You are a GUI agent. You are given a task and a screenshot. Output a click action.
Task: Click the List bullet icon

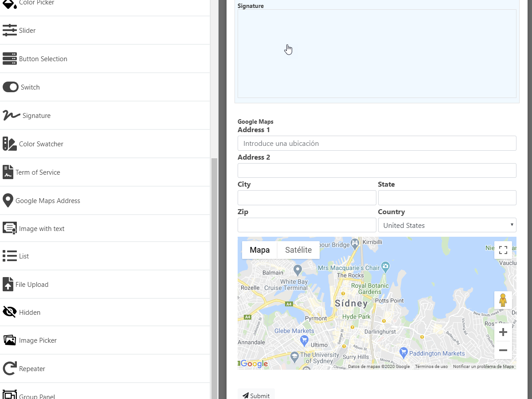click(x=10, y=256)
